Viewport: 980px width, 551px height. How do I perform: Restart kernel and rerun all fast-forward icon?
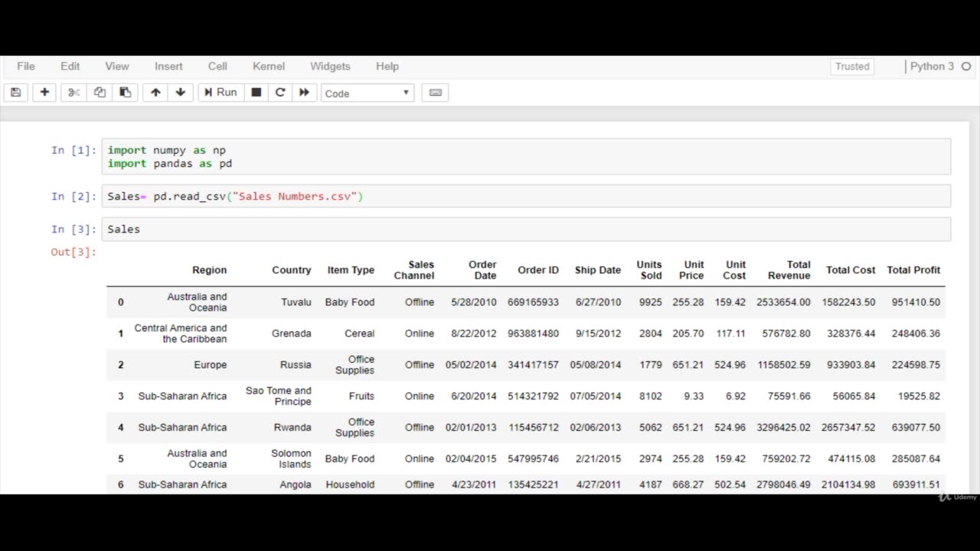(304, 93)
